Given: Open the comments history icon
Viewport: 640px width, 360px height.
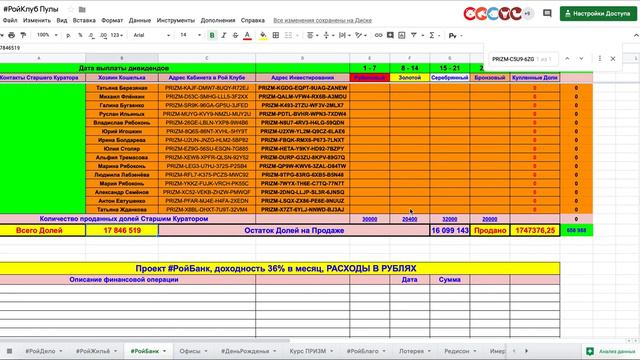Looking at the screenshot, I should [547, 13].
